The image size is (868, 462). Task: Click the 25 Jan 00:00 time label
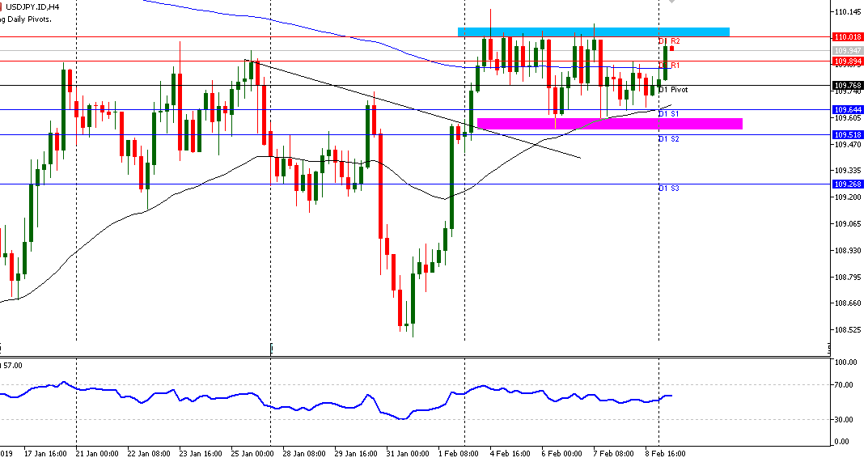(253, 454)
